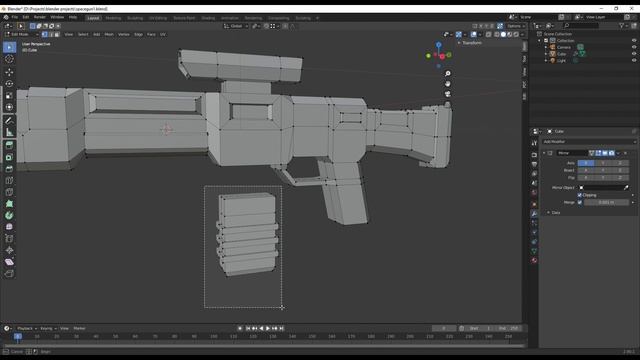Select the Annotate tool
640x360 pixels.
9,120
